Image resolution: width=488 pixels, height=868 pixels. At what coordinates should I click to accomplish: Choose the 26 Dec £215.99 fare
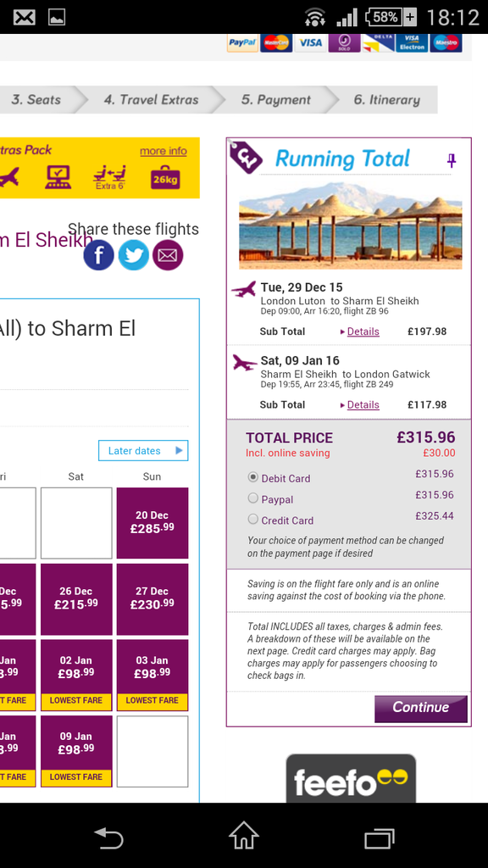pos(76,599)
